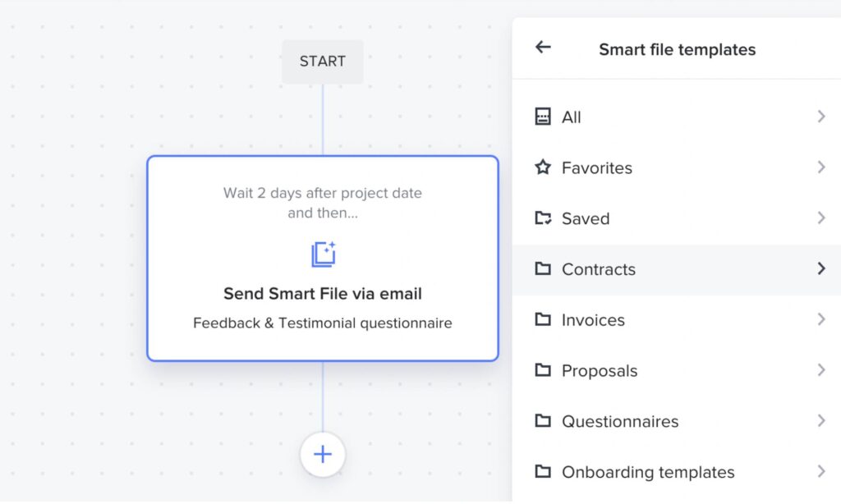Expand the Contracts category chevron
The image size is (841, 504).
[x=820, y=269]
